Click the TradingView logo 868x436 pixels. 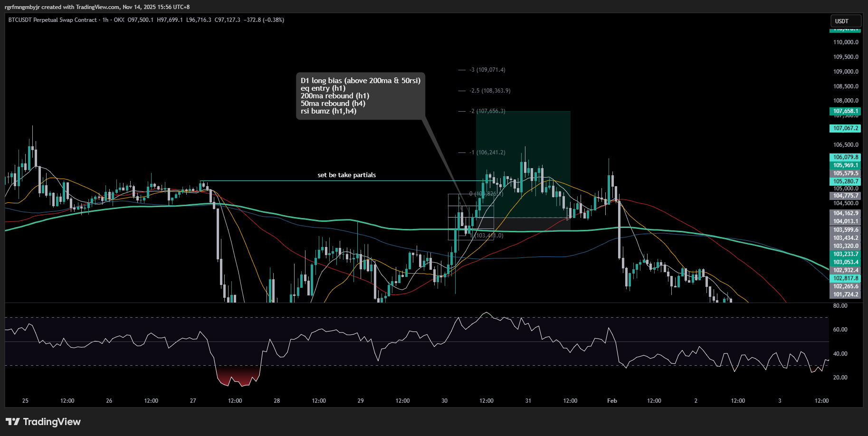coord(43,422)
